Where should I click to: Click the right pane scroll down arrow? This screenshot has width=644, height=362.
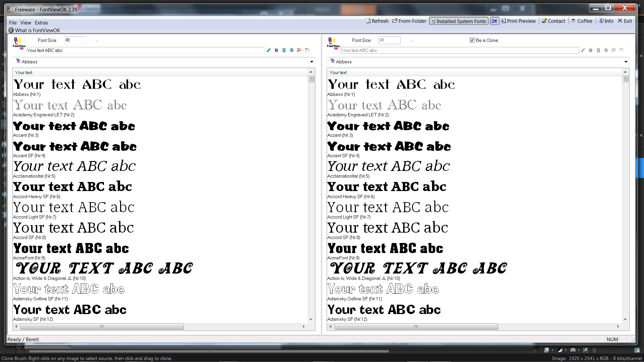click(x=625, y=319)
